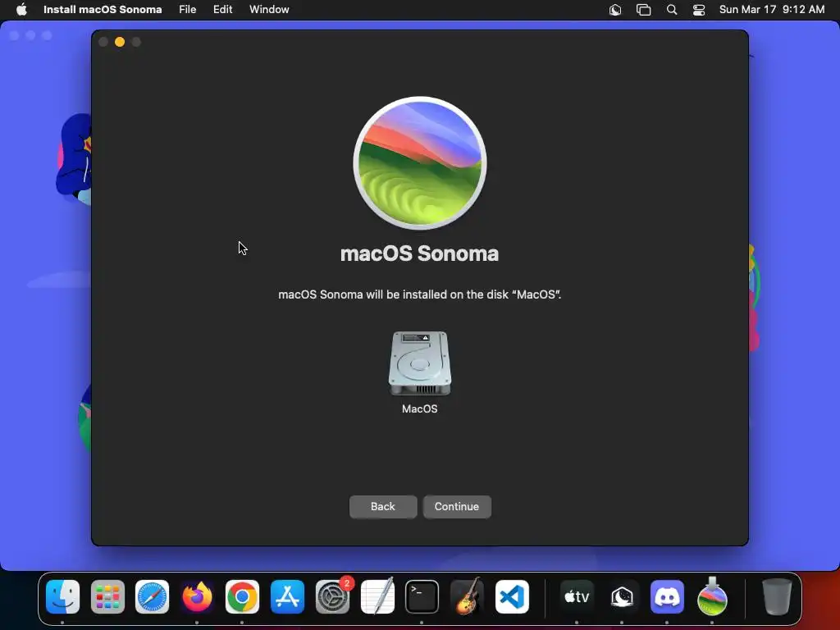The width and height of the screenshot is (840, 630).
Task: Click the moon app status icon in menu bar
Action: [x=615, y=10]
